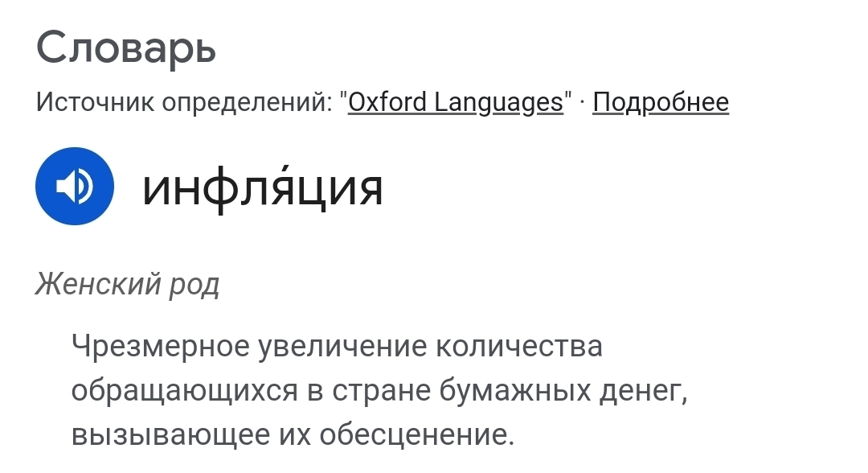Play the pronunciation audio for инфляция
Screen dimensions: 868x473
pyautogui.click(x=75, y=186)
